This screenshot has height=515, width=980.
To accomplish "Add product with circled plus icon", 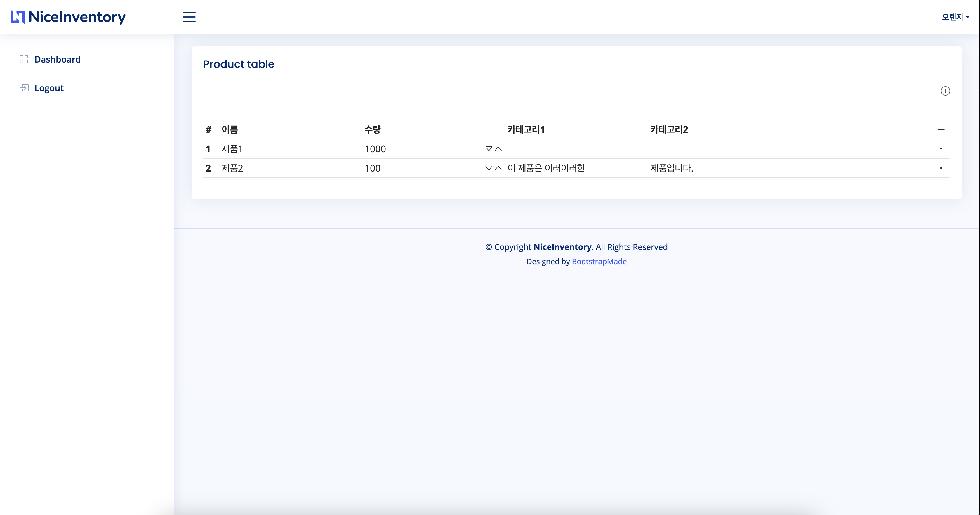I will click(945, 91).
